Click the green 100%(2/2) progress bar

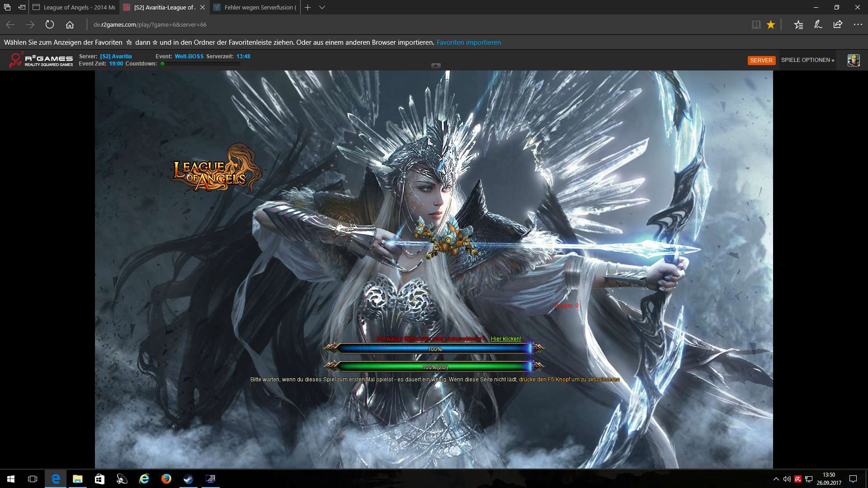434,366
